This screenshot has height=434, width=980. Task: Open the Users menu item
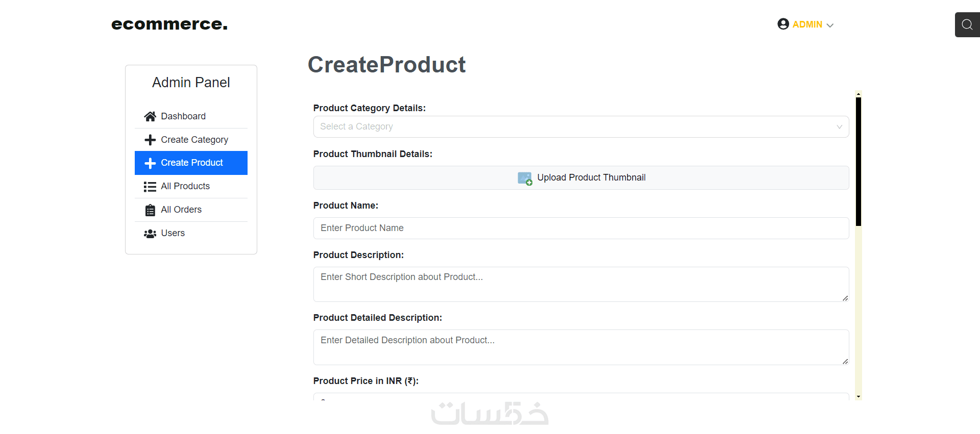(173, 233)
